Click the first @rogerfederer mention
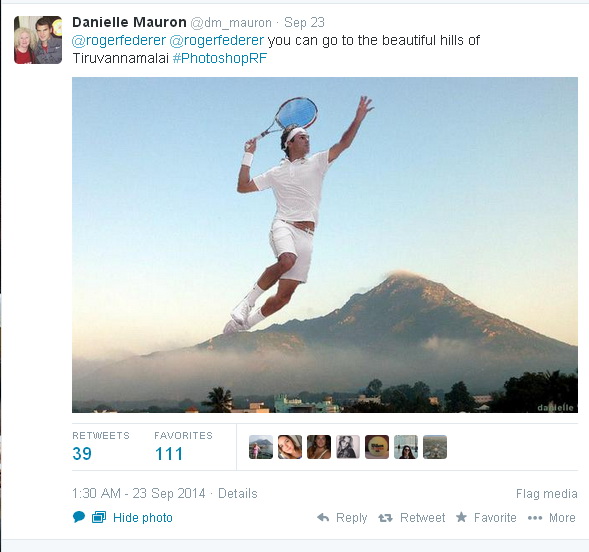The width and height of the screenshot is (589, 552). coord(119,40)
